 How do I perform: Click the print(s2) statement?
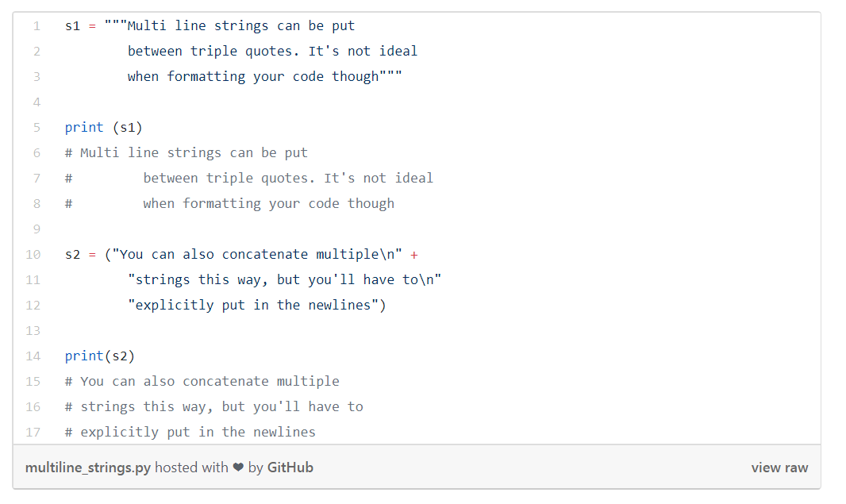(100, 356)
